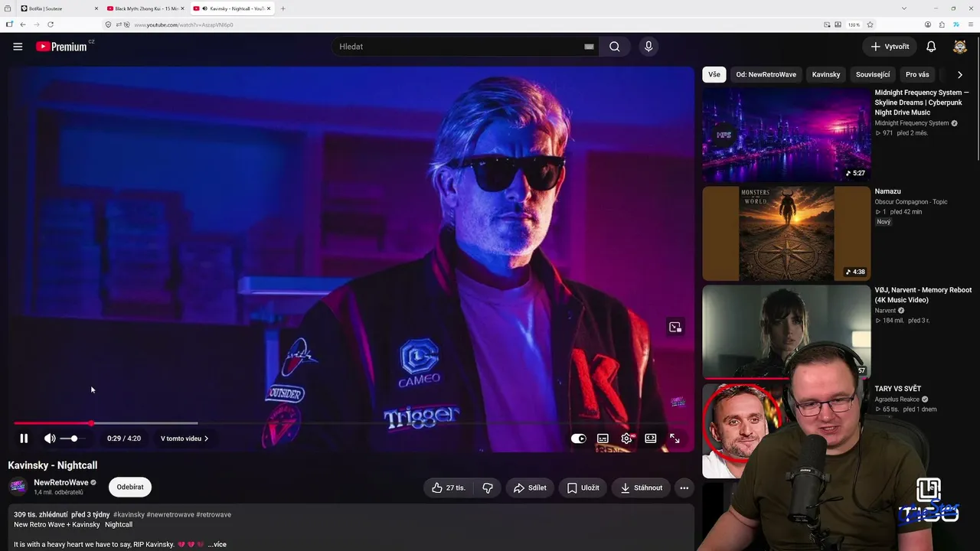Screen dimensions: 980x551
Task: Click the 'Sdílet' share button
Action: (530, 487)
